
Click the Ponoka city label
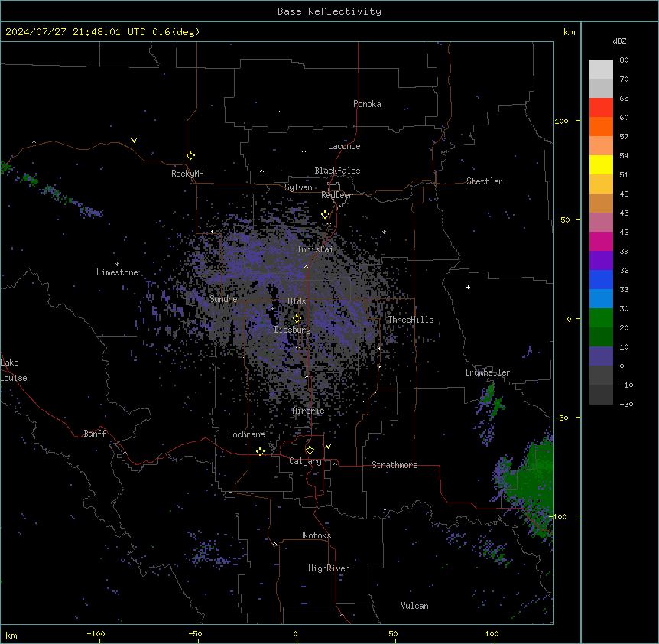367,104
